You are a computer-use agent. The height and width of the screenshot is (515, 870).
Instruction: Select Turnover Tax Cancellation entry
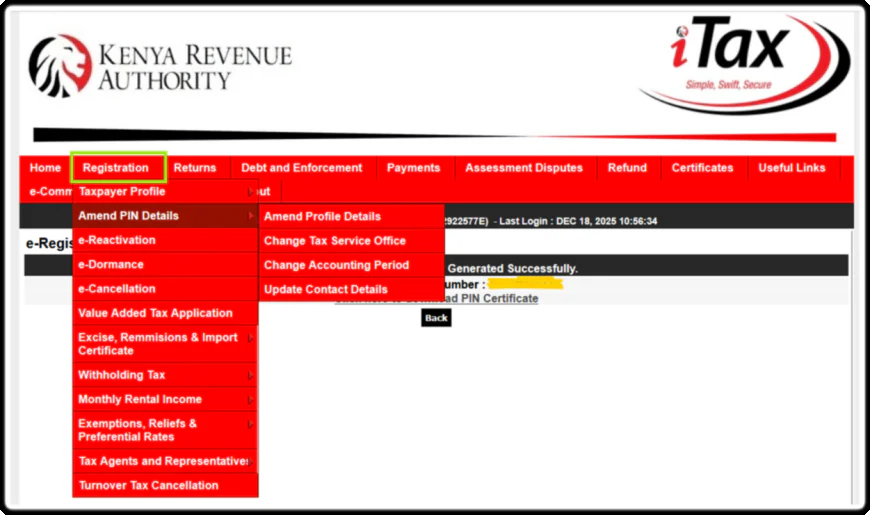pos(165,486)
